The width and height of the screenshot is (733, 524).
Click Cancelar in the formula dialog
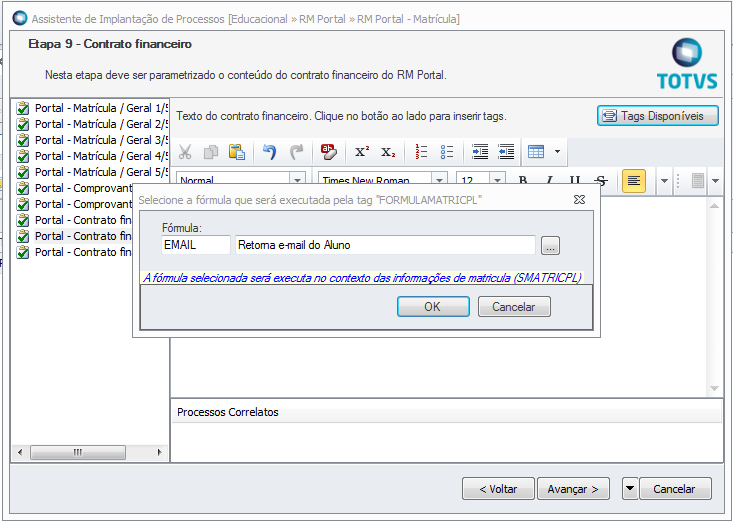tap(514, 307)
